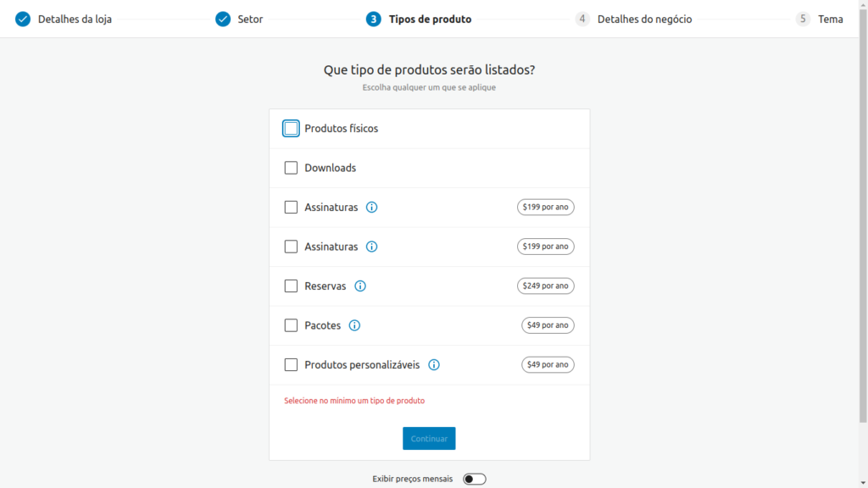
Task: Click the $249 por ano price badge
Action: (545, 286)
